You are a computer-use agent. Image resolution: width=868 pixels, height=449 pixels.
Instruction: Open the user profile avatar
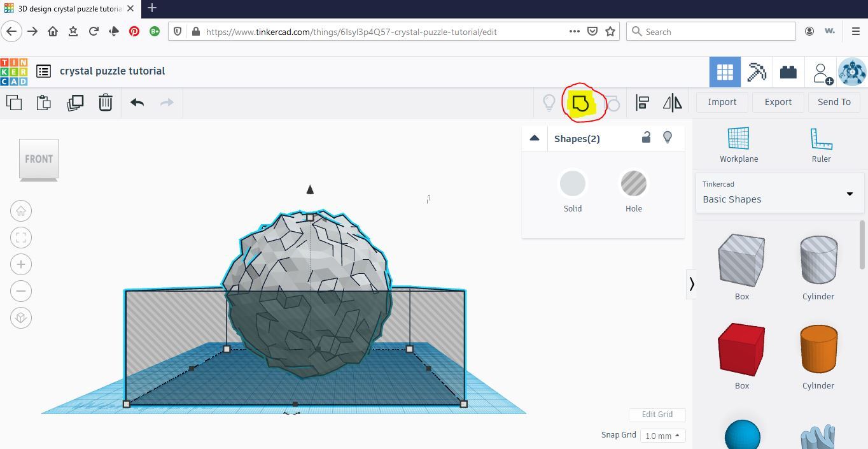[x=852, y=72]
